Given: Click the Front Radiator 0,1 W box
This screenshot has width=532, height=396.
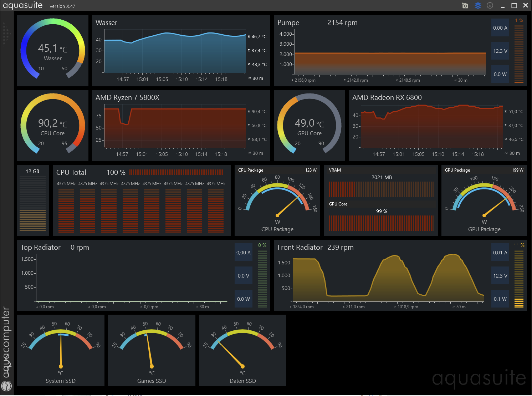Looking at the screenshot, I should [x=500, y=299].
